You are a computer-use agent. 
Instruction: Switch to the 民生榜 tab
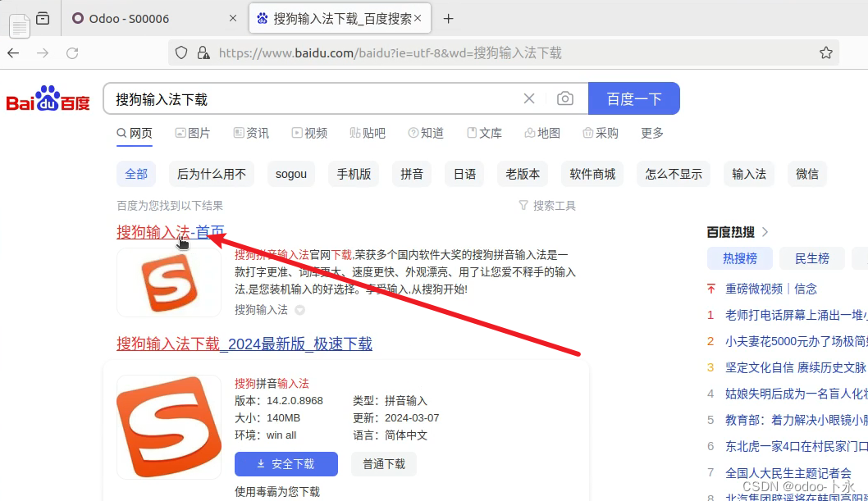[812, 258]
